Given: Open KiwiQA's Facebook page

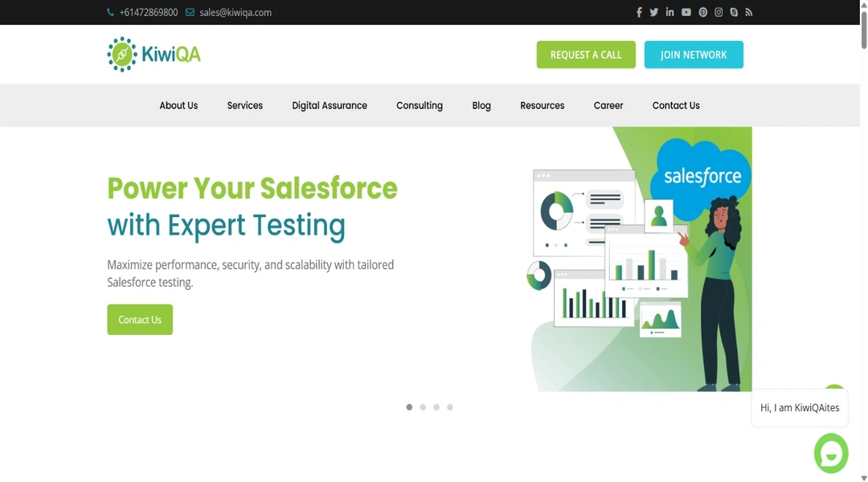Looking at the screenshot, I should [639, 12].
